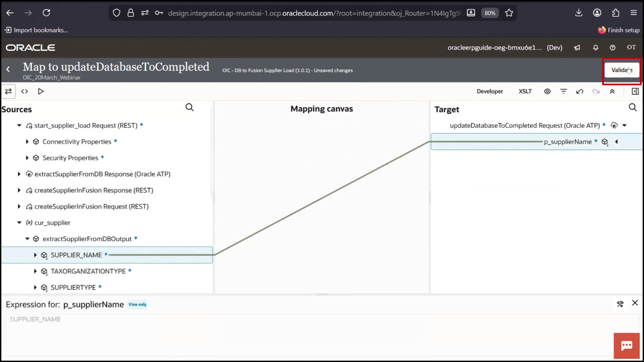Open the notifications bell icon

[595, 48]
